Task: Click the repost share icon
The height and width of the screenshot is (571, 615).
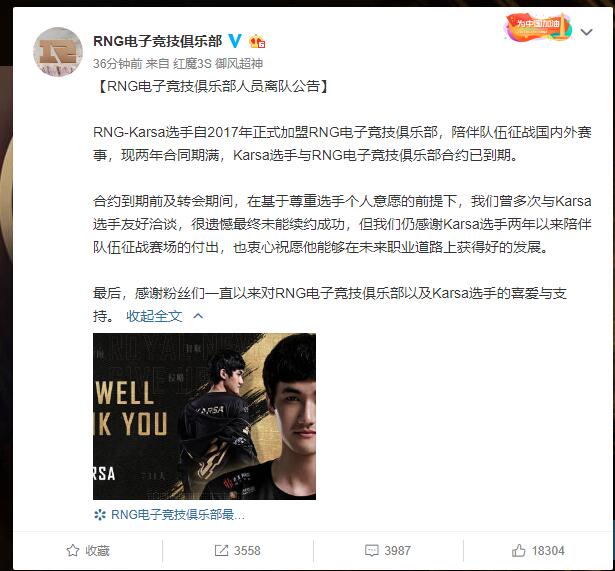Action: [221, 551]
